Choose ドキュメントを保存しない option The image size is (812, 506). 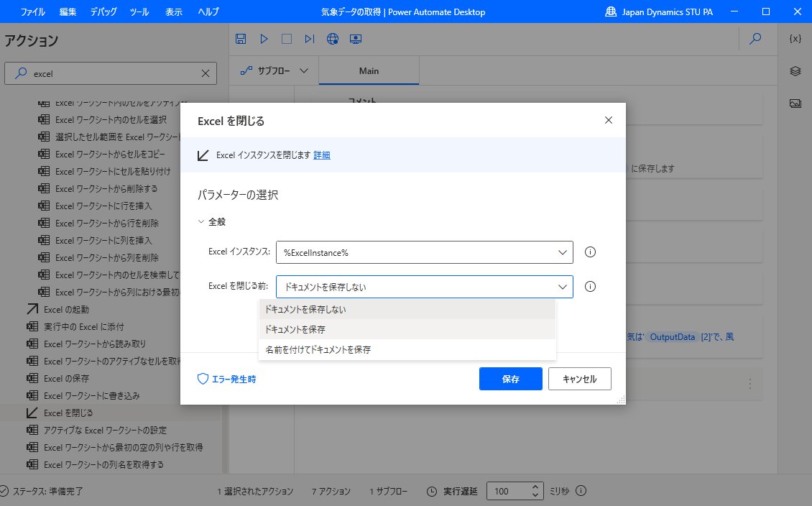coord(407,309)
